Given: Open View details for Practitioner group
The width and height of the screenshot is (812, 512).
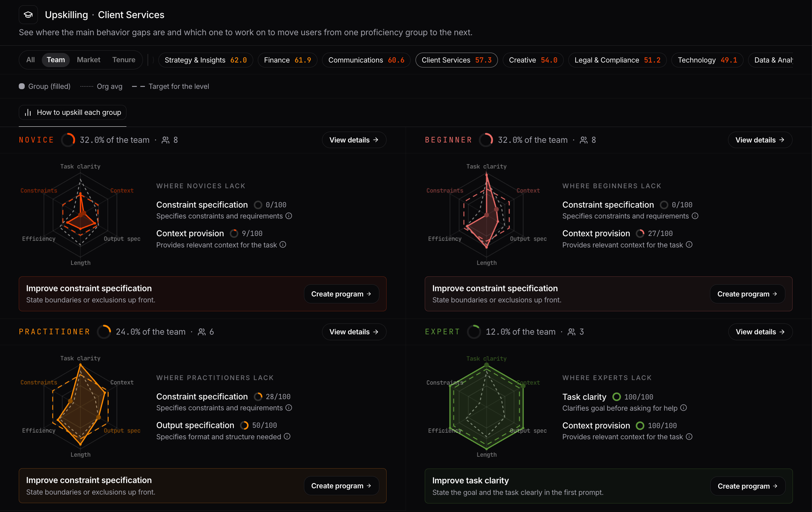Looking at the screenshot, I should point(354,332).
